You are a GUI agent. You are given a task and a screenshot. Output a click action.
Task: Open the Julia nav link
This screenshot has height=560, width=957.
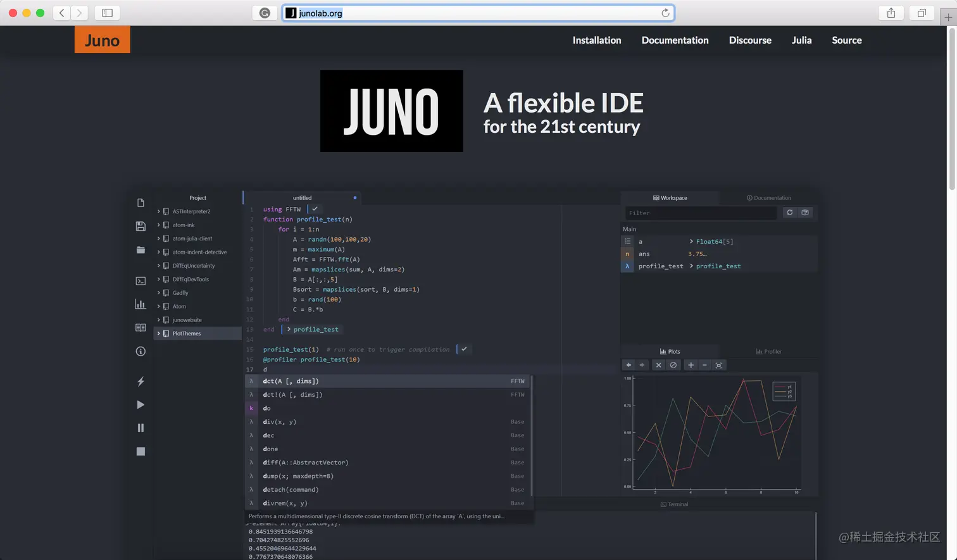point(801,40)
